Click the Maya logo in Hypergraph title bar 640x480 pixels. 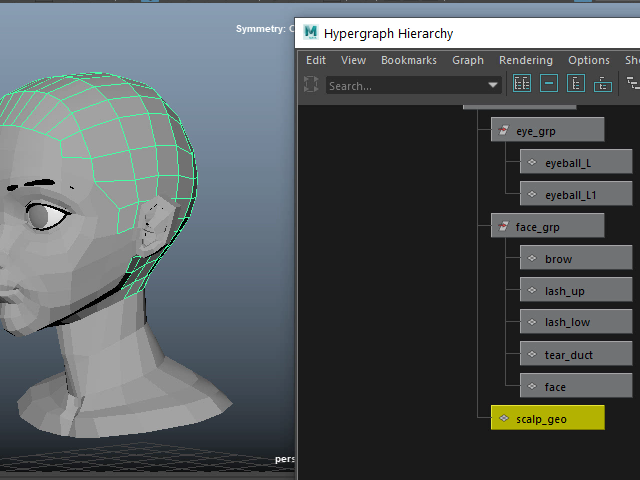(x=311, y=33)
